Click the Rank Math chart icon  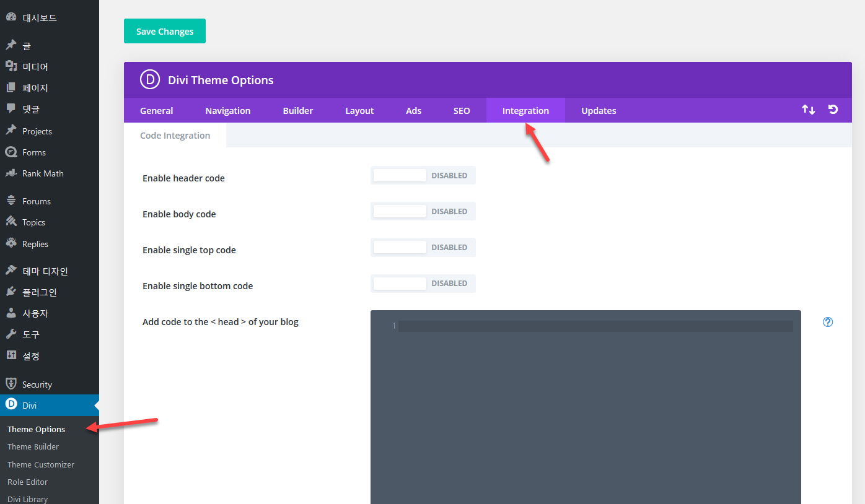11,173
